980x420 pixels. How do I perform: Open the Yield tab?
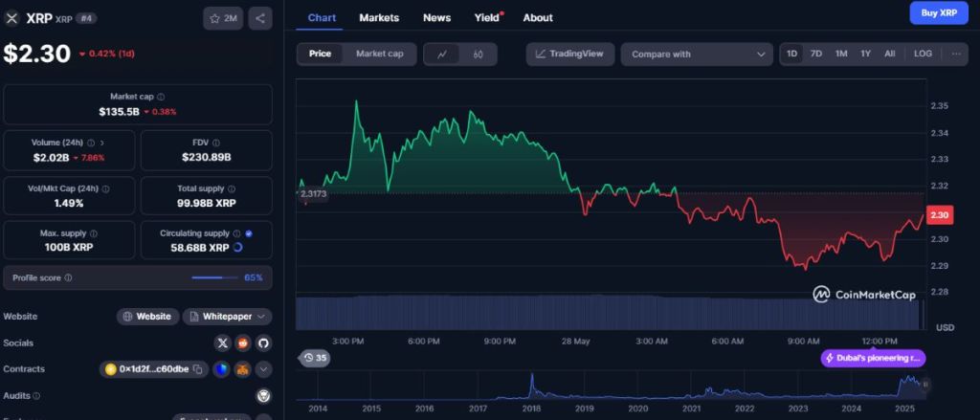point(487,17)
